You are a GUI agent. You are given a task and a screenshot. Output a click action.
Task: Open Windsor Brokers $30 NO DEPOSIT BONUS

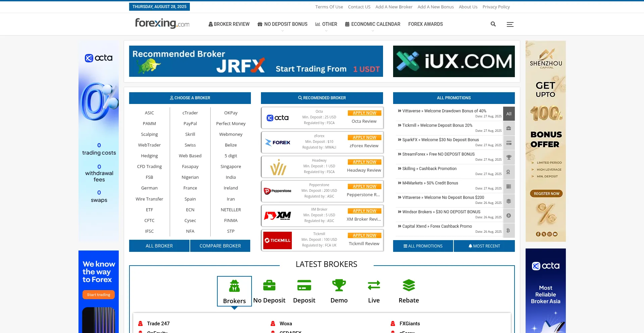coord(441,212)
